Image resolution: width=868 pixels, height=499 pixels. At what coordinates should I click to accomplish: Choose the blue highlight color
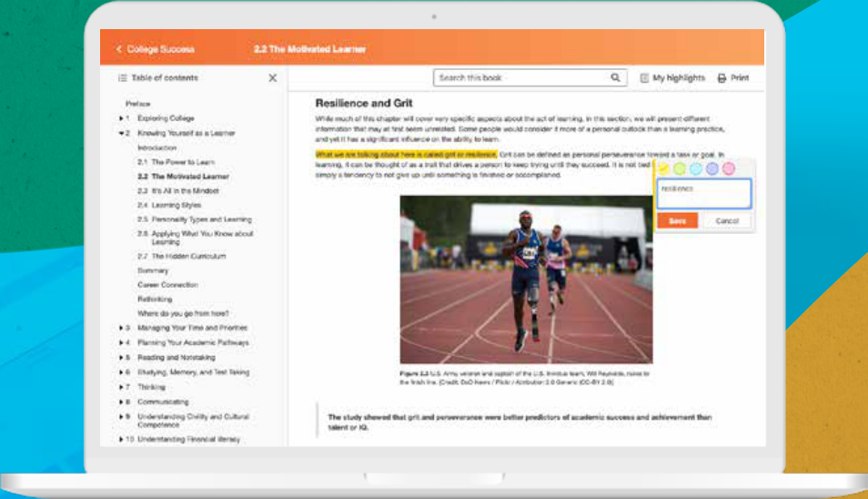point(696,168)
